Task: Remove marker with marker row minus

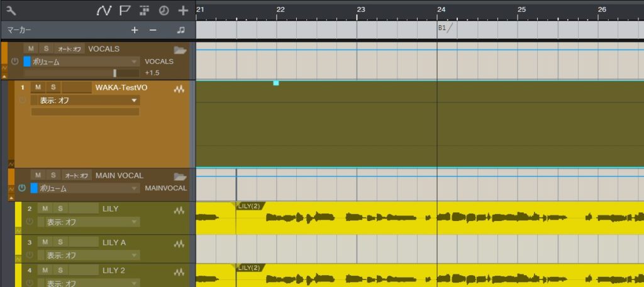Action: point(153,30)
